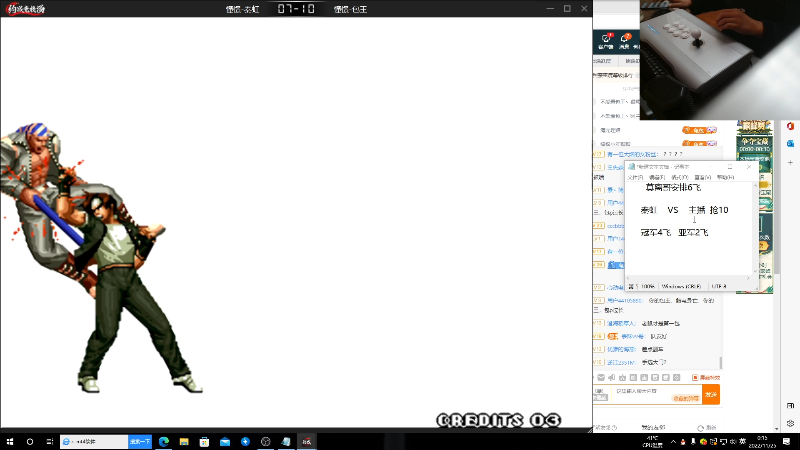Open the Help menu in Notepad
Image resolution: width=800 pixels, height=450 pixels.
[725, 178]
